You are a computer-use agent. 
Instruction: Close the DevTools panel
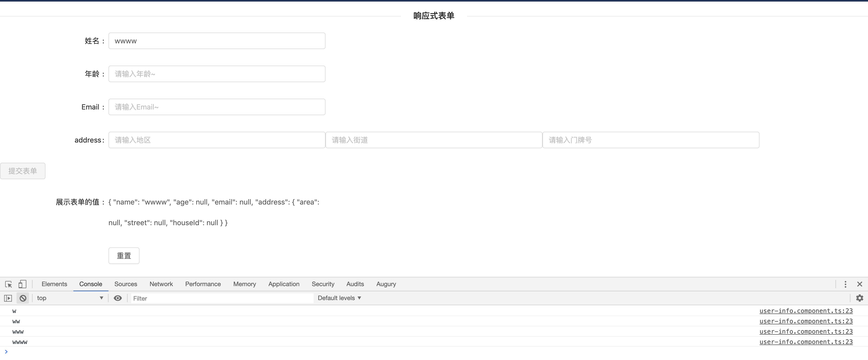[x=859, y=284]
